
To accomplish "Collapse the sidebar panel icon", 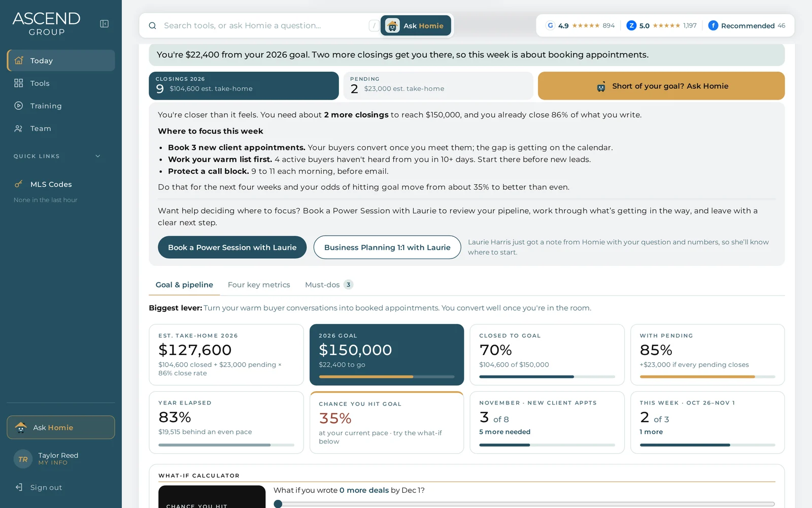I will (x=104, y=24).
